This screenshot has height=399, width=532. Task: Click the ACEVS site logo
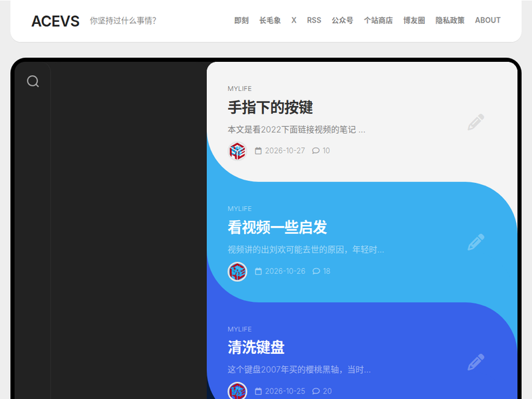click(55, 21)
